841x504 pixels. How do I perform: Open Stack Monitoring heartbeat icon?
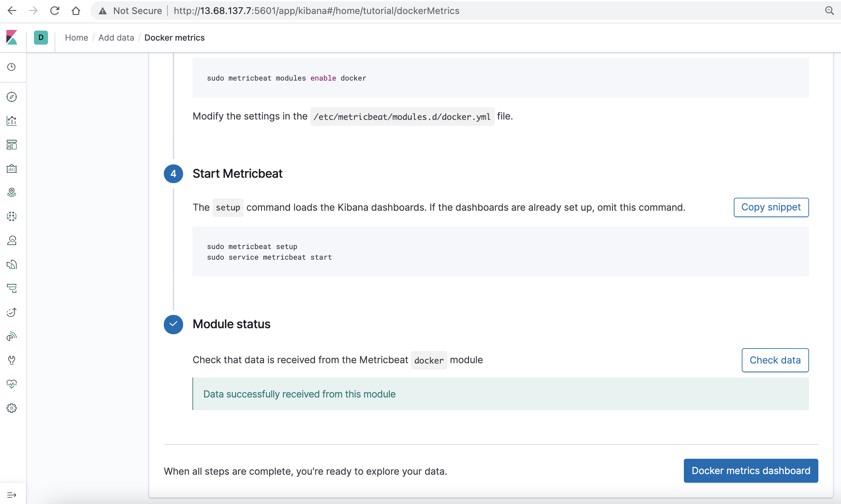click(x=12, y=384)
